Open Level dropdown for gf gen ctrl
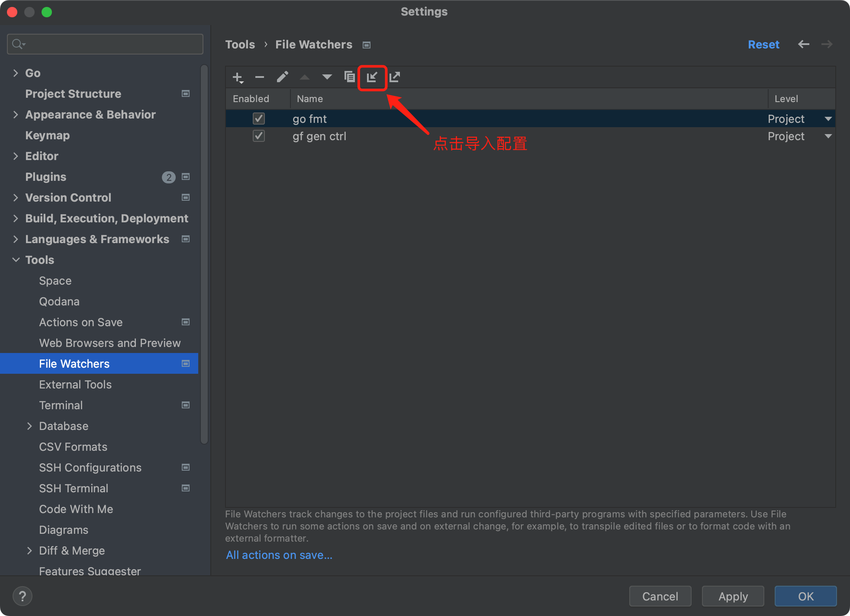 [x=828, y=136]
